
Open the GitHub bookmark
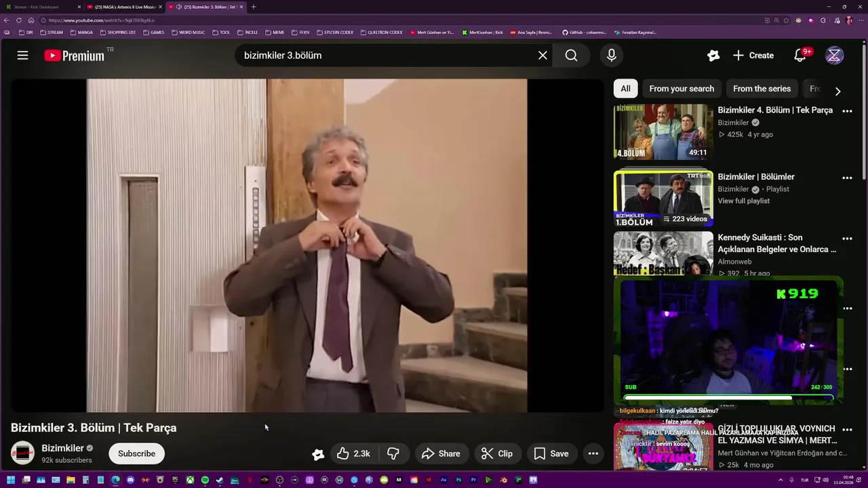point(584,32)
